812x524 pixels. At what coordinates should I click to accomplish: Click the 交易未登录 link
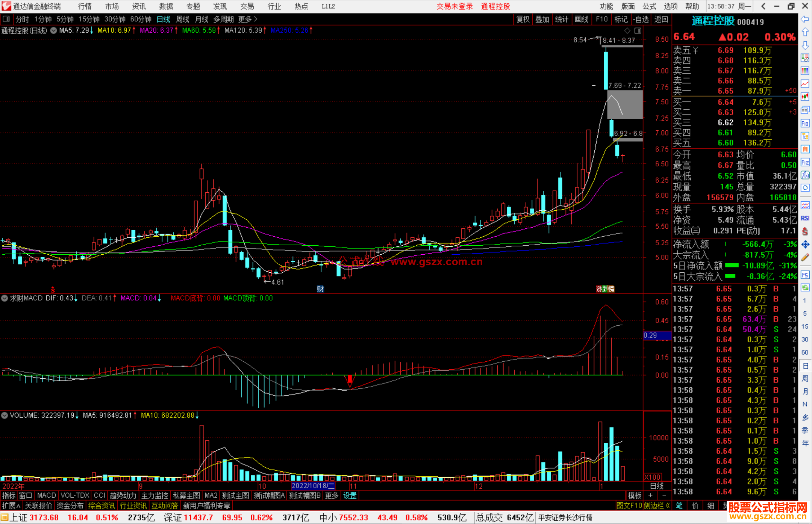point(454,6)
